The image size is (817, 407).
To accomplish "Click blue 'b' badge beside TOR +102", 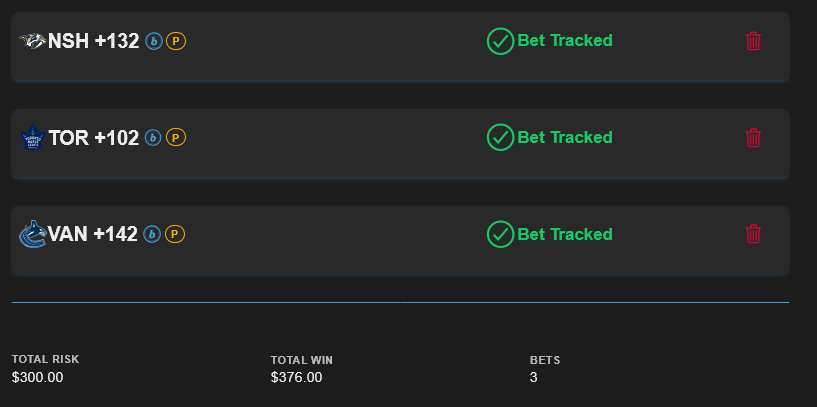I will tap(153, 138).
